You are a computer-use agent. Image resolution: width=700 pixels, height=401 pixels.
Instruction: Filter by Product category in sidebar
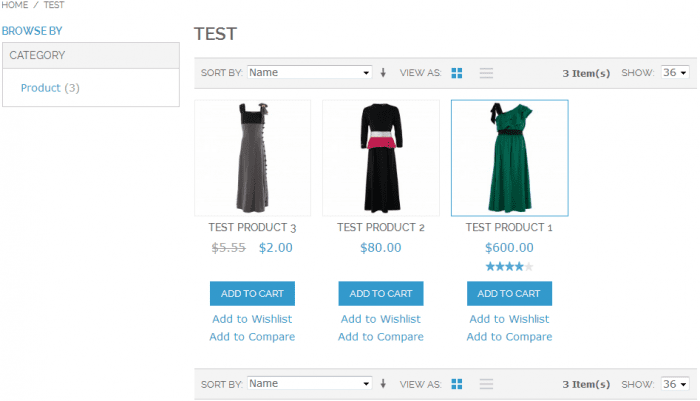click(x=41, y=88)
